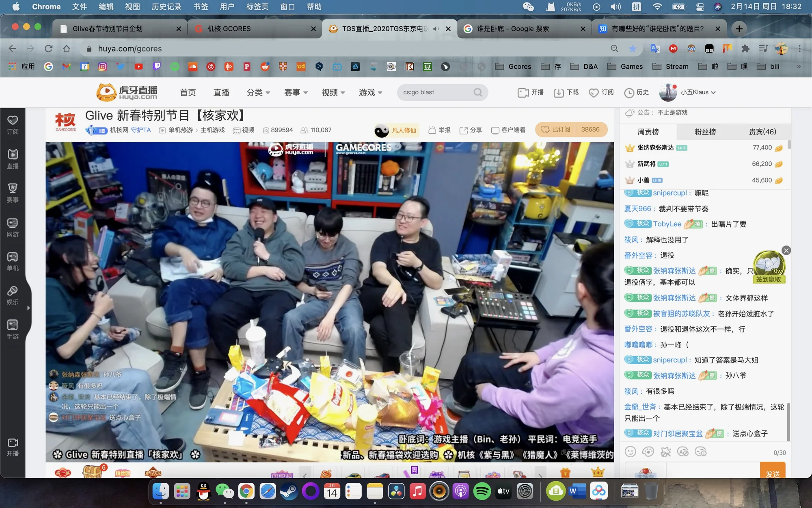This screenshot has width=812, height=508.
Task: Switch to the 粉丝榜 fan ranking tab
Action: [705, 132]
